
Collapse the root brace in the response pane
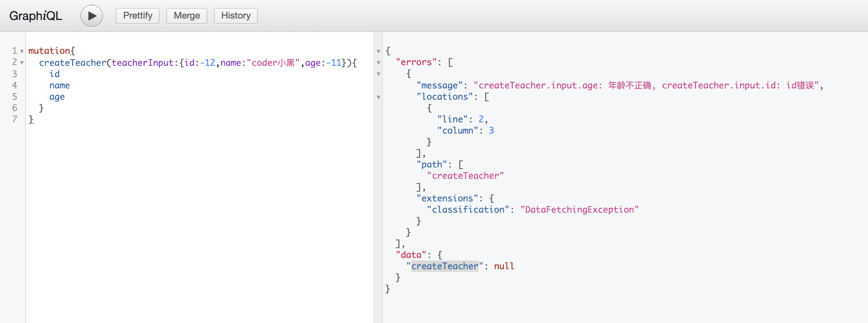tap(379, 52)
